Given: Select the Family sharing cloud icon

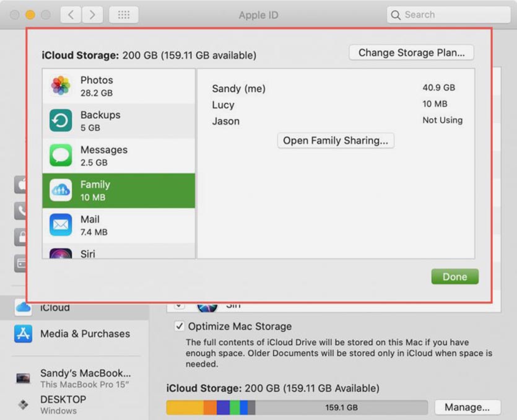Looking at the screenshot, I should [x=61, y=190].
